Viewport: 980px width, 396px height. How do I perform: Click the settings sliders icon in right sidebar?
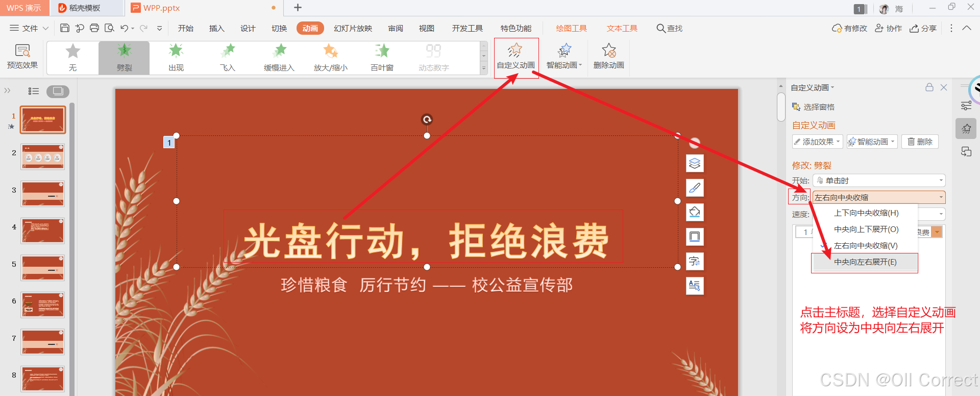click(966, 106)
